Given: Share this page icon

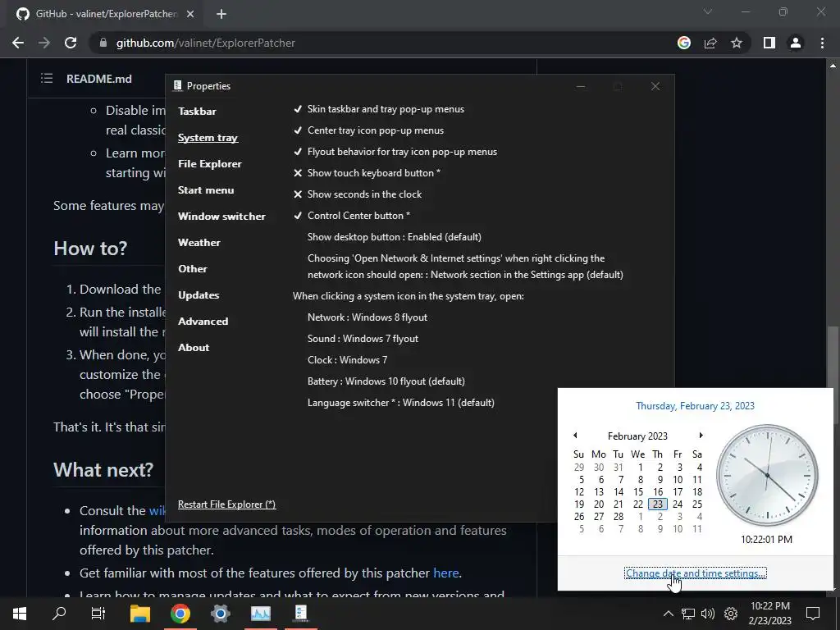Looking at the screenshot, I should (x=710, y=43).
